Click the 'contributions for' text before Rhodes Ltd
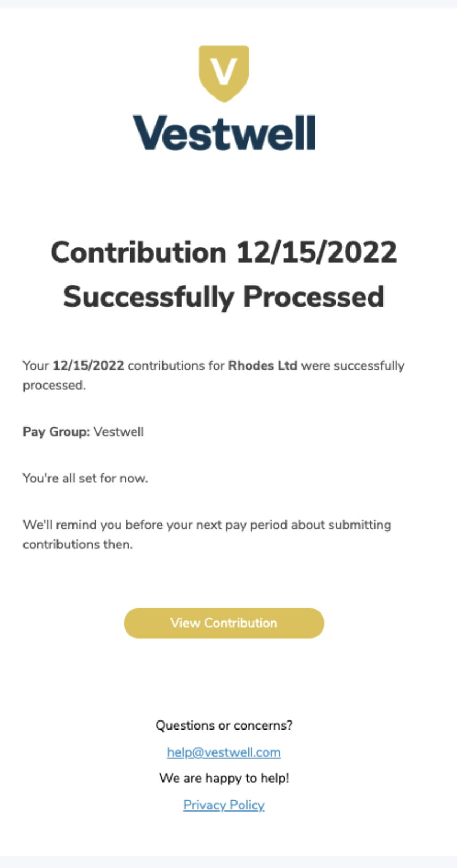 [176, 366]
